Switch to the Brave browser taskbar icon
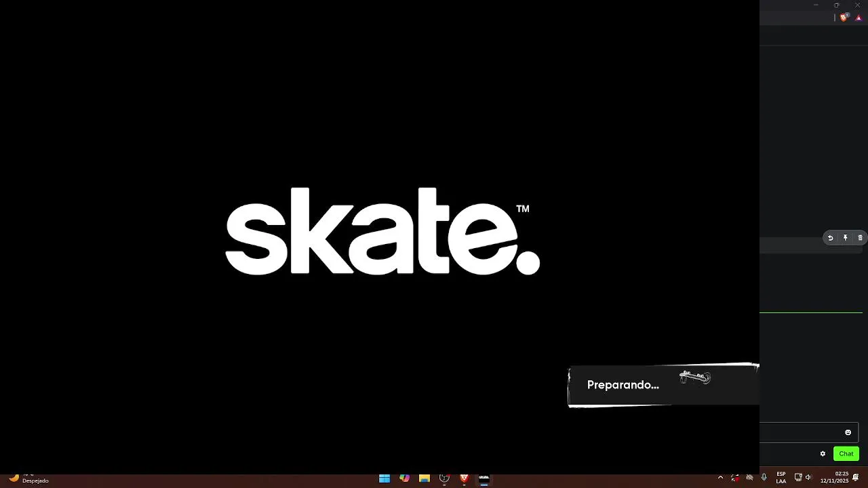 coord(465,479)
